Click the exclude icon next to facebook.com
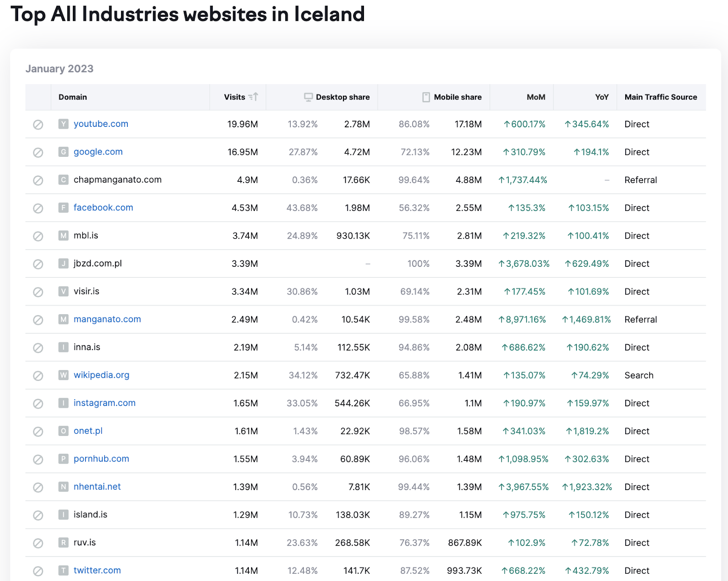 (x=38, y=208)
